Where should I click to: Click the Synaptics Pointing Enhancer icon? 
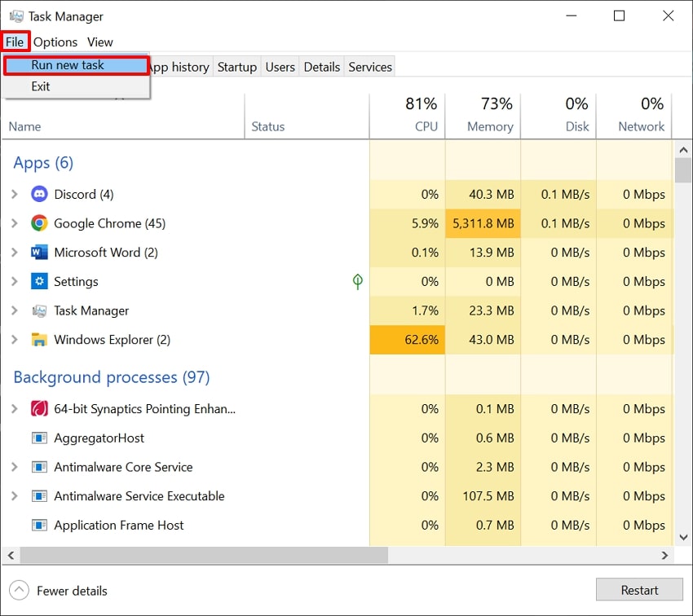tap(39, 409)
